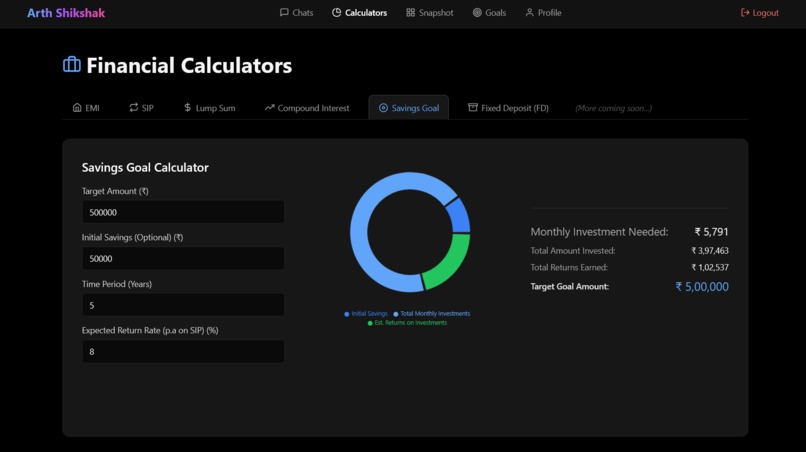Open the Snapshot page
806x452 pixels.
tap(430, 12)
